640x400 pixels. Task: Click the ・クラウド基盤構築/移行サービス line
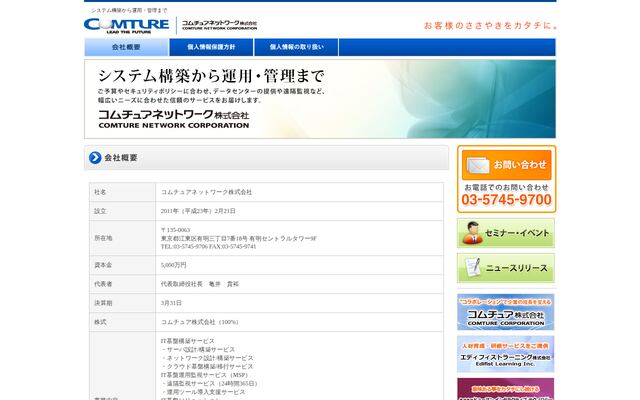click(x=207, y=367)
